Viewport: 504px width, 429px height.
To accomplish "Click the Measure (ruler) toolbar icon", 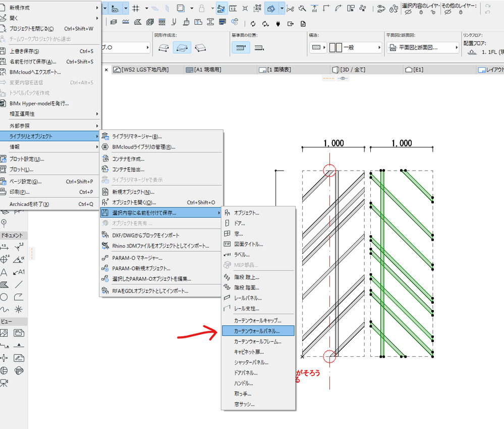I will 233,9.
